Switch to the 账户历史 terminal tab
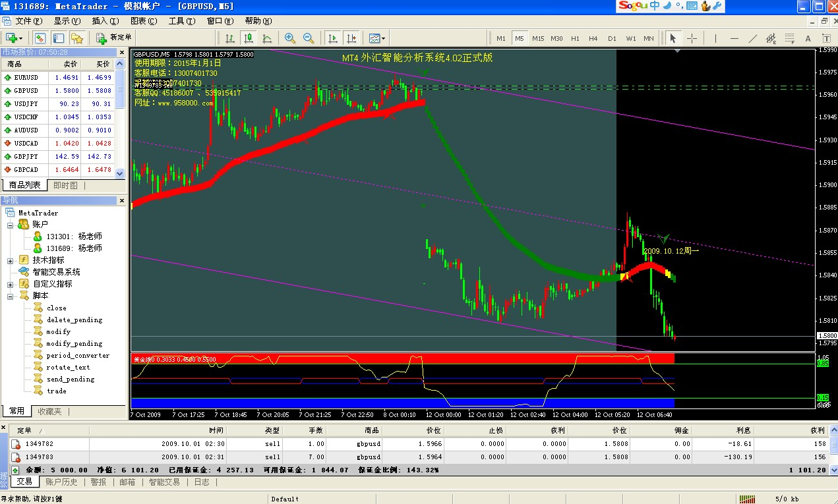Screen dimensions: 838x504 [61, 482]
